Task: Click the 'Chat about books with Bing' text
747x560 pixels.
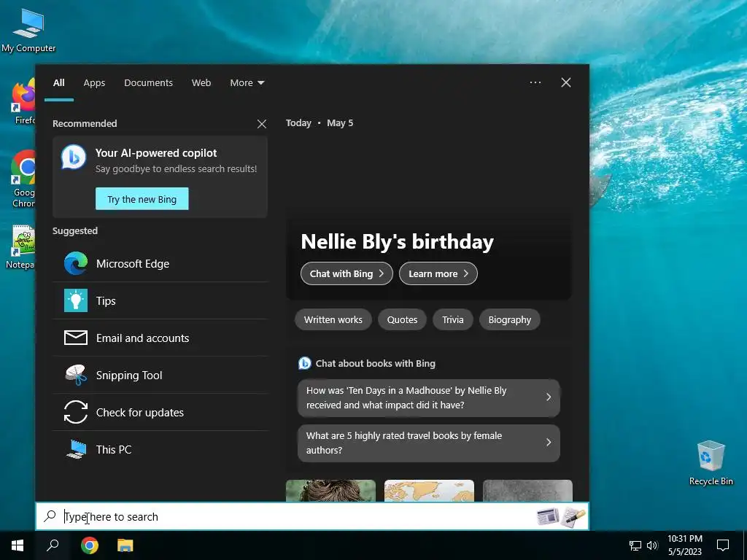Action: tap(376, 363)
